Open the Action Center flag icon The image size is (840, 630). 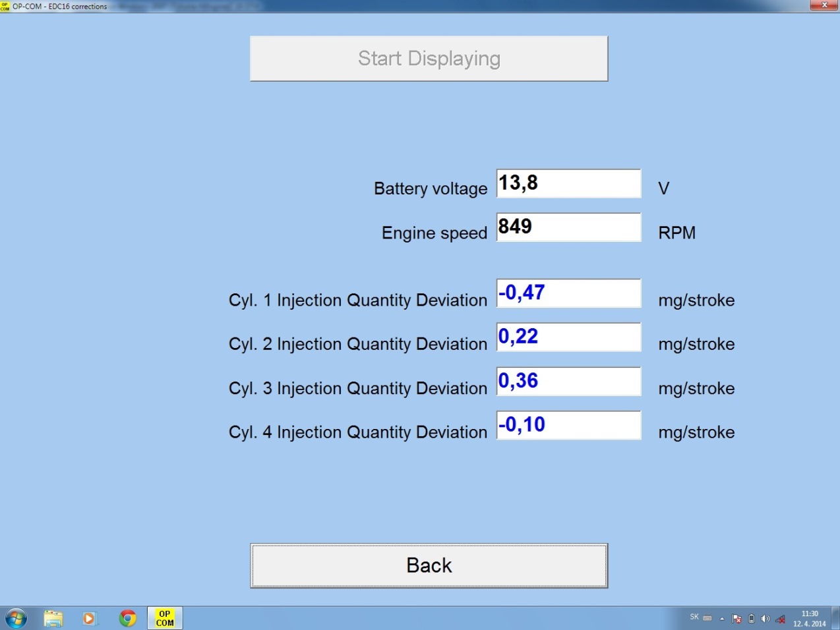(737, 619)
